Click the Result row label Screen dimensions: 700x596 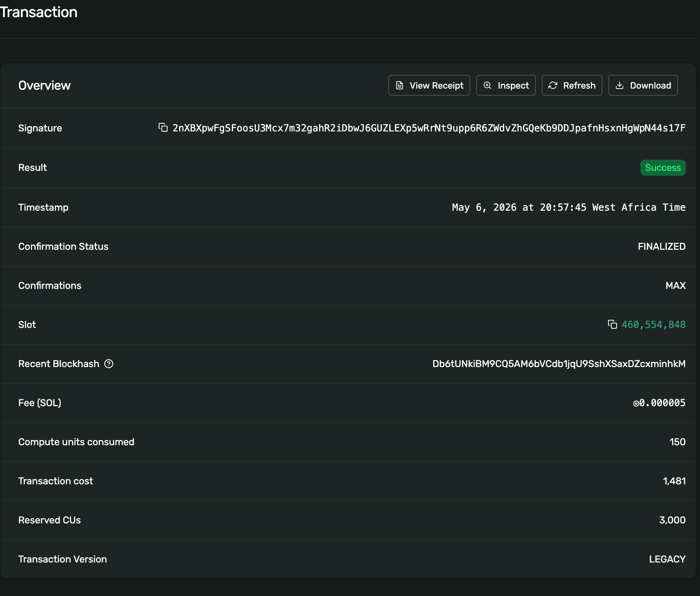click(x=32, y=168)
